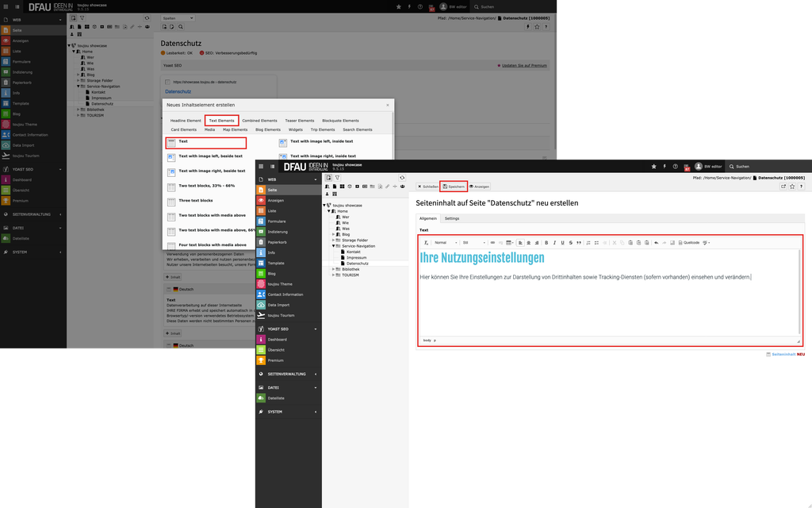Click the Speichern save button
The height and width of the screenshot is (508, 812).
[x=454, y=187]
